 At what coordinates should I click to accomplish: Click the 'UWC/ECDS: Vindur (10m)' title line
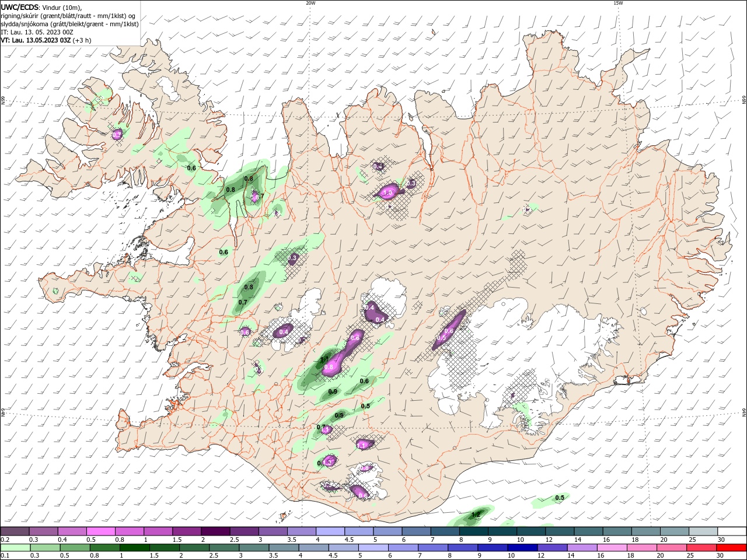[x=41, y=7]
